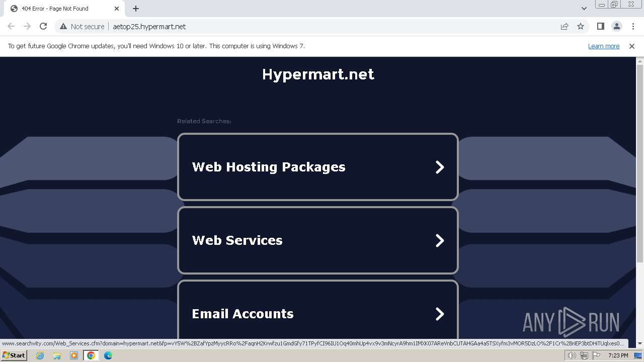Viewport: 644px width, 362px height.
Task: Click the vertical scrollbar thumb
Action: click(640, 163)
